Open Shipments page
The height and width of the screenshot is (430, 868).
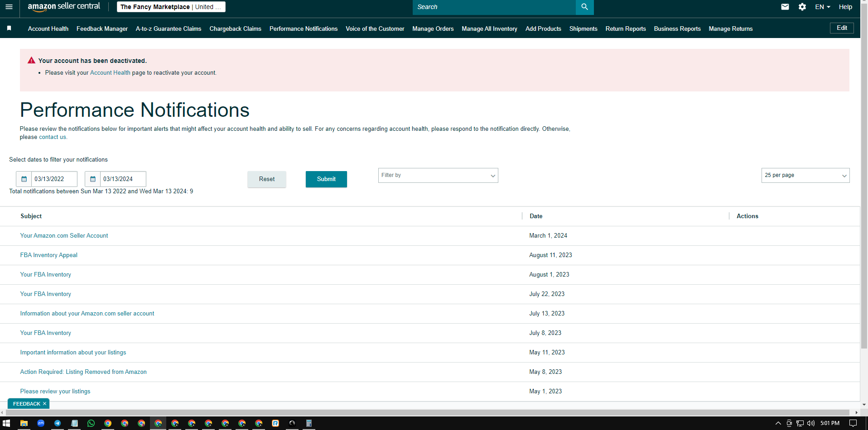(583, 29)
